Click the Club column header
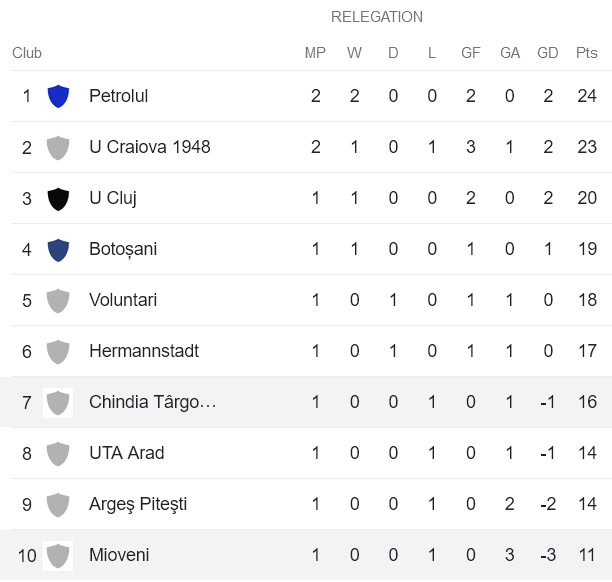Viewport: 612px width, 582px height. click(x=27, y=53)
